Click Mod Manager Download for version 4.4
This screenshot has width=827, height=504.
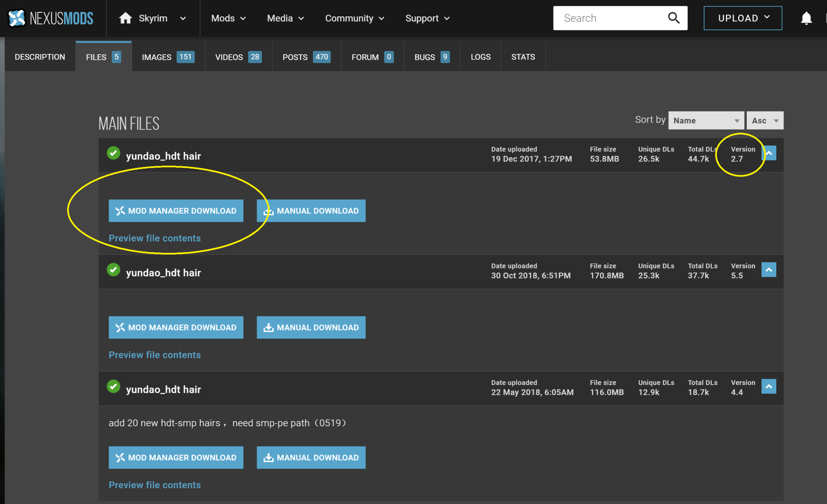tap(176, 458)
